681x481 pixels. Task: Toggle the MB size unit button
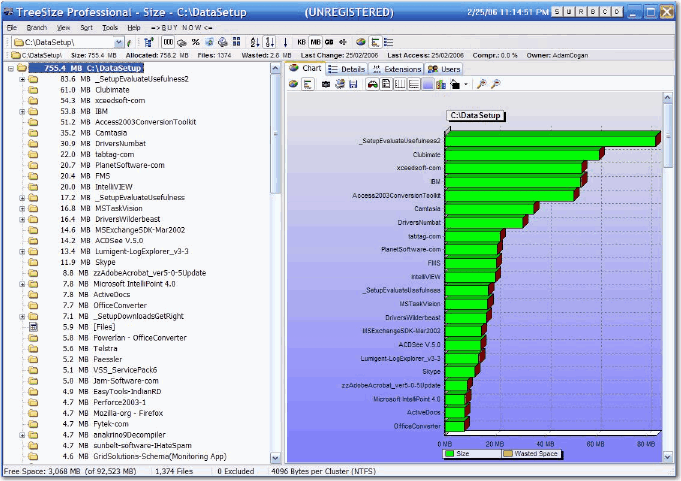coord(315,42)
